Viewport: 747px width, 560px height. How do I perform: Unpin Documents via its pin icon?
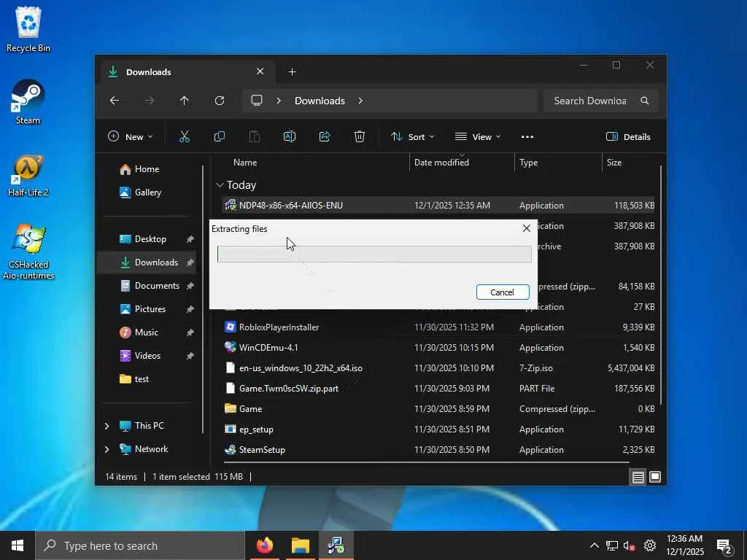(x=190, y=286)
